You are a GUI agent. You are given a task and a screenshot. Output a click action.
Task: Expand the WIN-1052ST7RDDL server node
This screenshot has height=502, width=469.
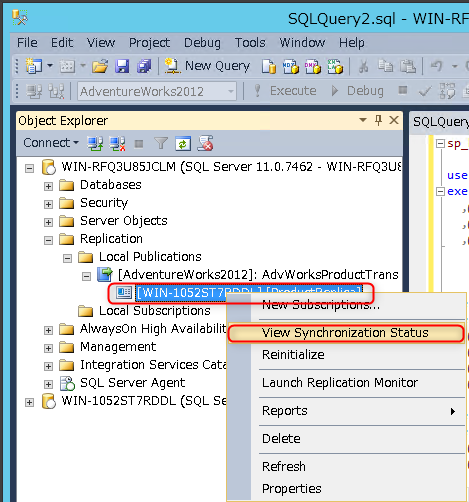(x=29, y=402)
